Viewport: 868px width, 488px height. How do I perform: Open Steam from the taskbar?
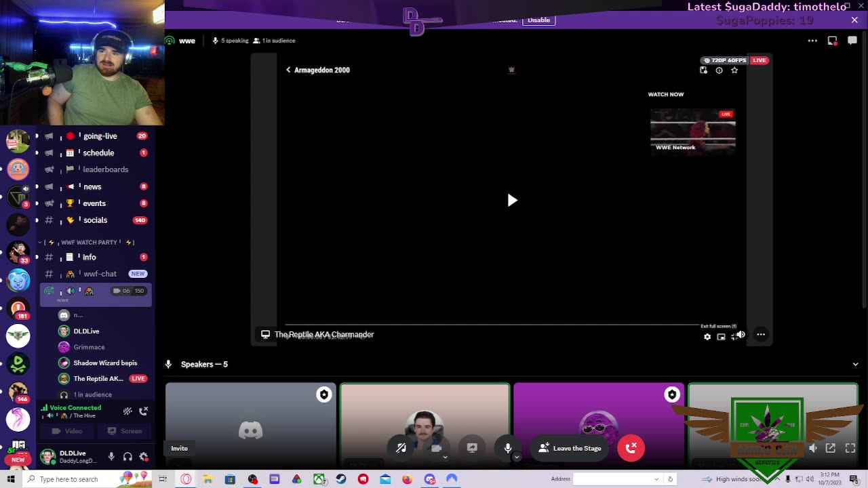341,479
